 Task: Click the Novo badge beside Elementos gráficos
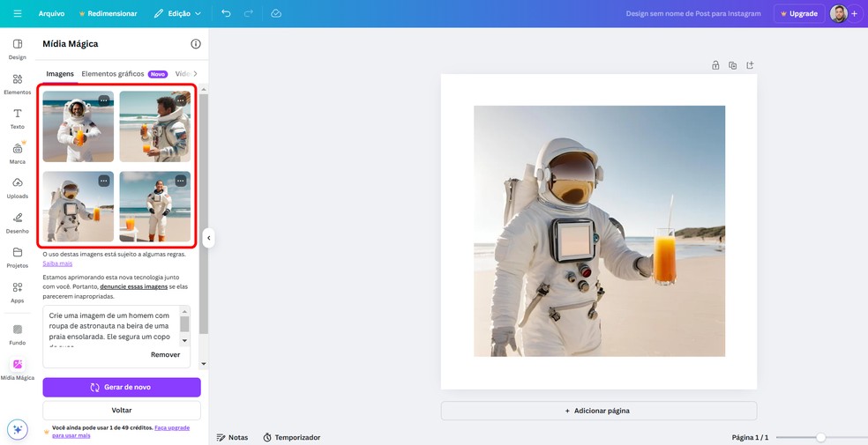coord(158,74)
